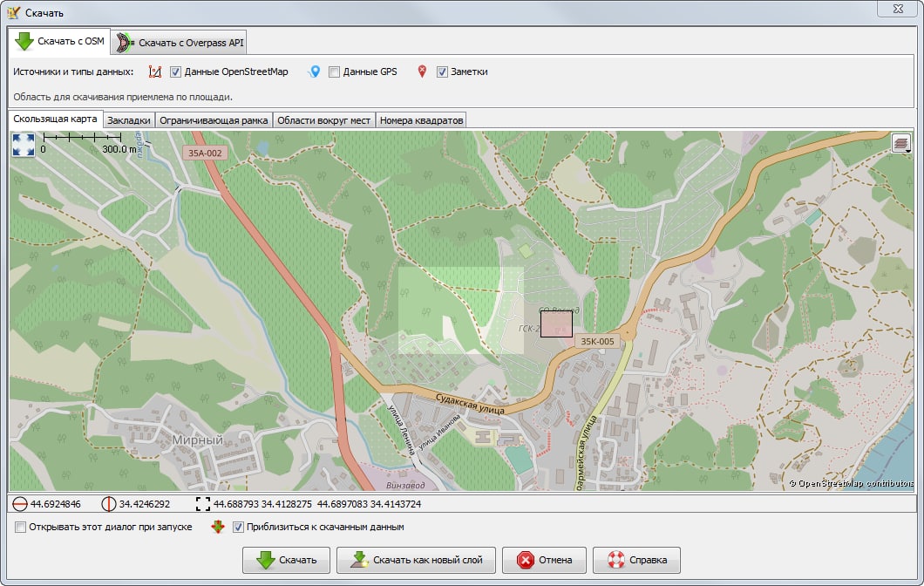Open the Скачать с OSM tab
Screen dimensions: 924x586
[x=59, y=41]
